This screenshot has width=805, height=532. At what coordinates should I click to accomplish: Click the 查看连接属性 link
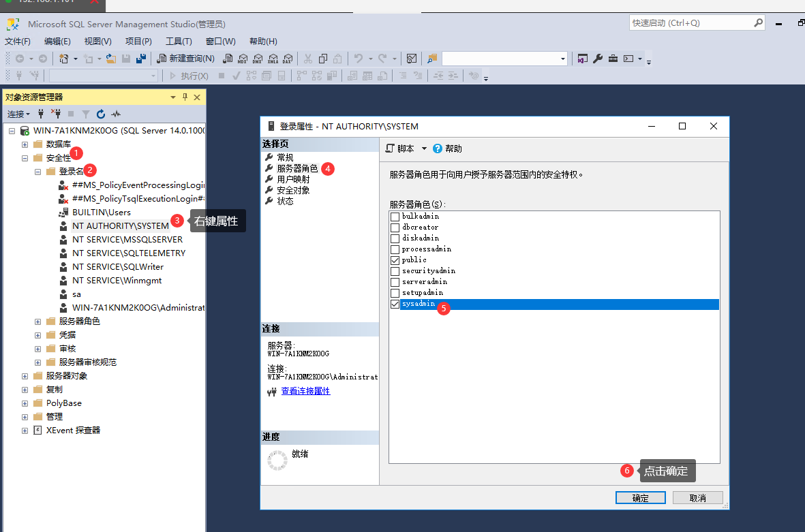coord(305,391)
